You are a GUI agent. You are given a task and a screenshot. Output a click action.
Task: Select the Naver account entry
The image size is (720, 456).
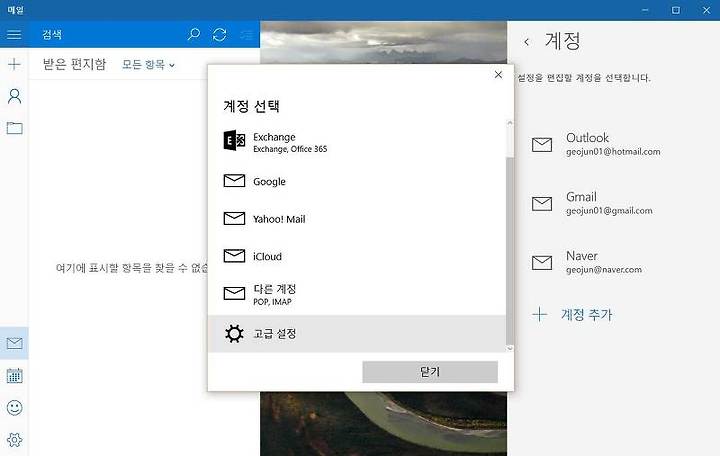tap(613, 262)
